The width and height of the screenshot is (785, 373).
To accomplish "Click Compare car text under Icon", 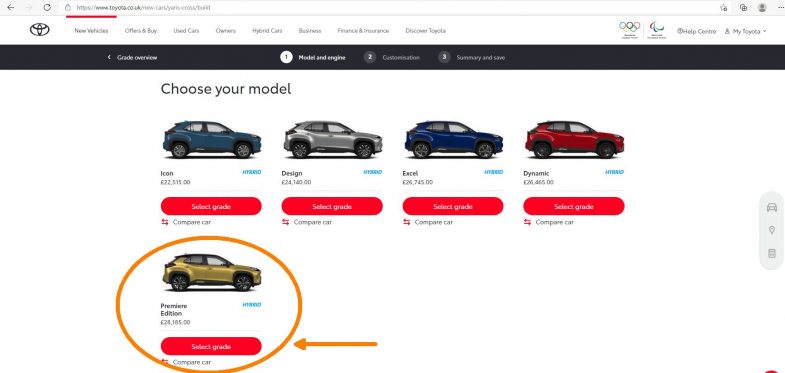I will (192, 222).
